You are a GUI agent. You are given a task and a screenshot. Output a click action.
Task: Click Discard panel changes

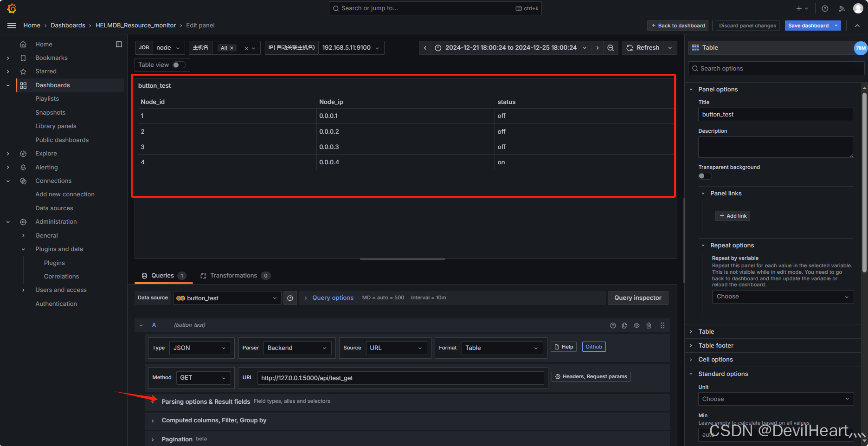(x=747, y=26)
